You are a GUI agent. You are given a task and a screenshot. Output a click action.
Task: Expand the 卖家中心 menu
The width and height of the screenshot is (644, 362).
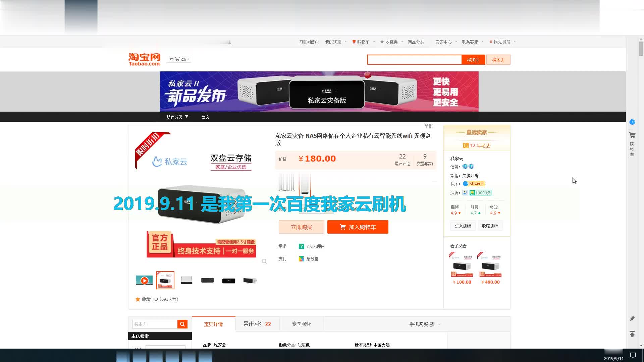446,42
